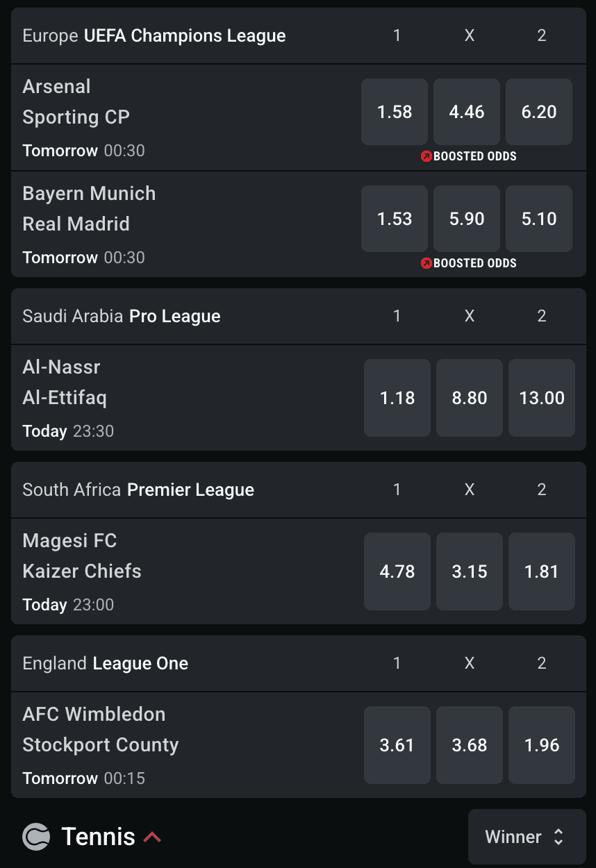Pick Al-Nassr home win at 1.18

[397, 398]
